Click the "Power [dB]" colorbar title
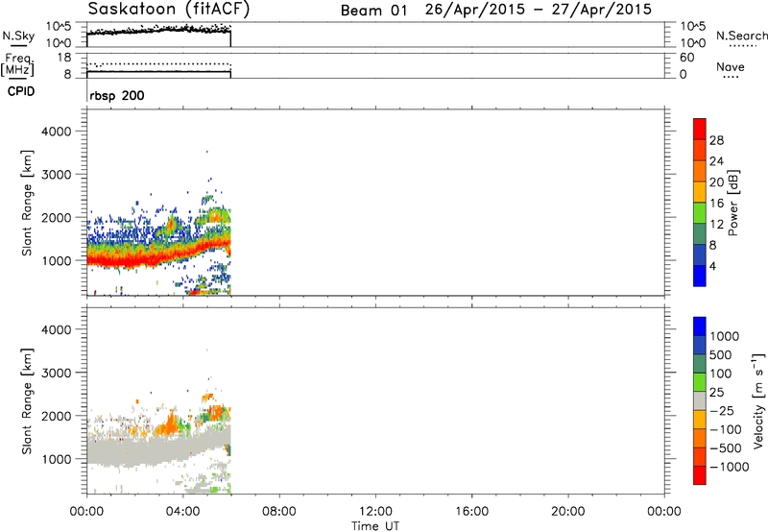This screenshot has height=532, width=768. (x=733, y=203)
